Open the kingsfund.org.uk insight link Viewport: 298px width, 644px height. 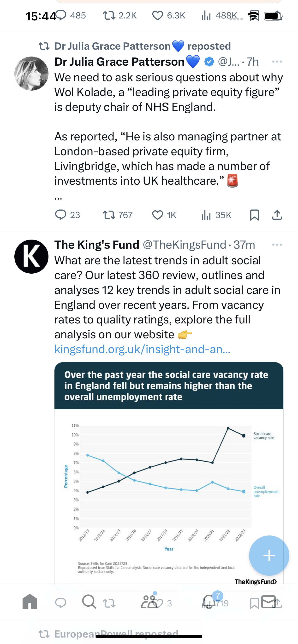142,349
